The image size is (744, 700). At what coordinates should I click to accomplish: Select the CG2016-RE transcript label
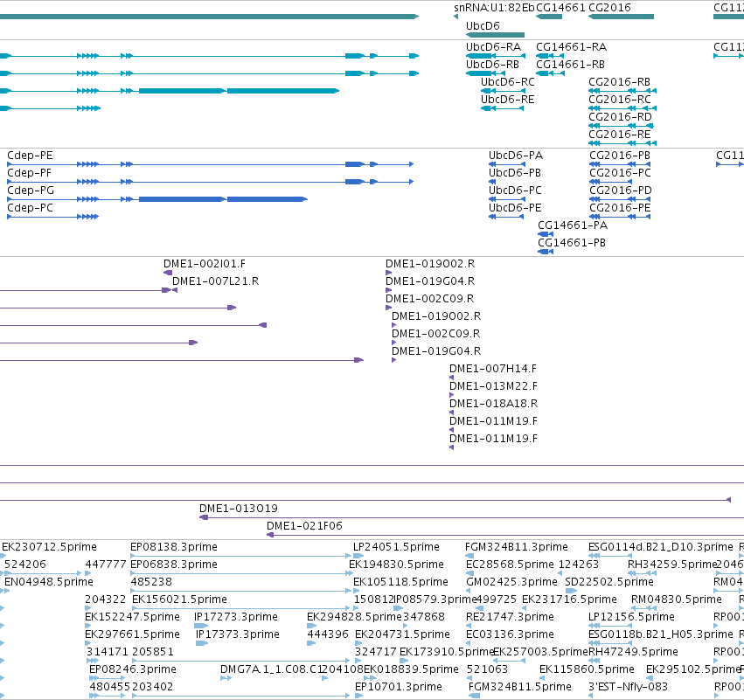[x=620, y=135]
